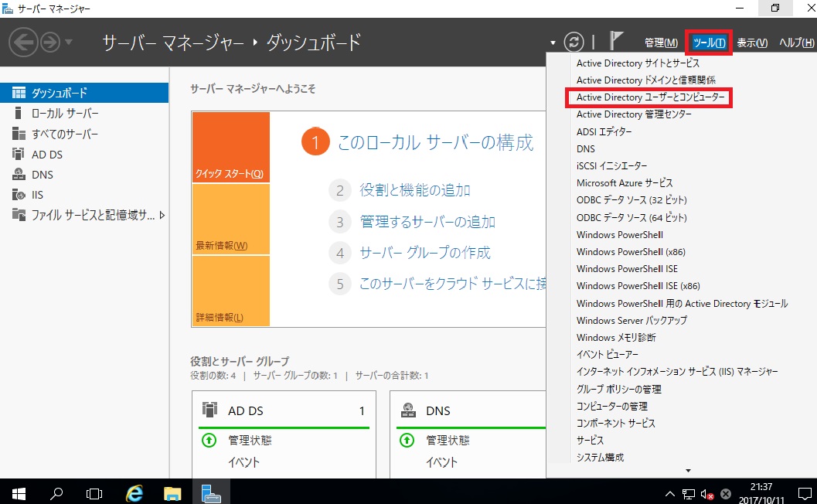Open このサーバーをクラウド サービスに接続 link
The image size is (817, 504).
452,284
